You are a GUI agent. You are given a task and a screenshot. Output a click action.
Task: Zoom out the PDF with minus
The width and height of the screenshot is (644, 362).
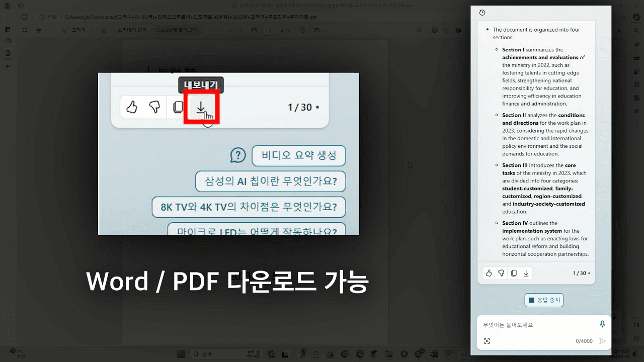[x=229, y=30]
